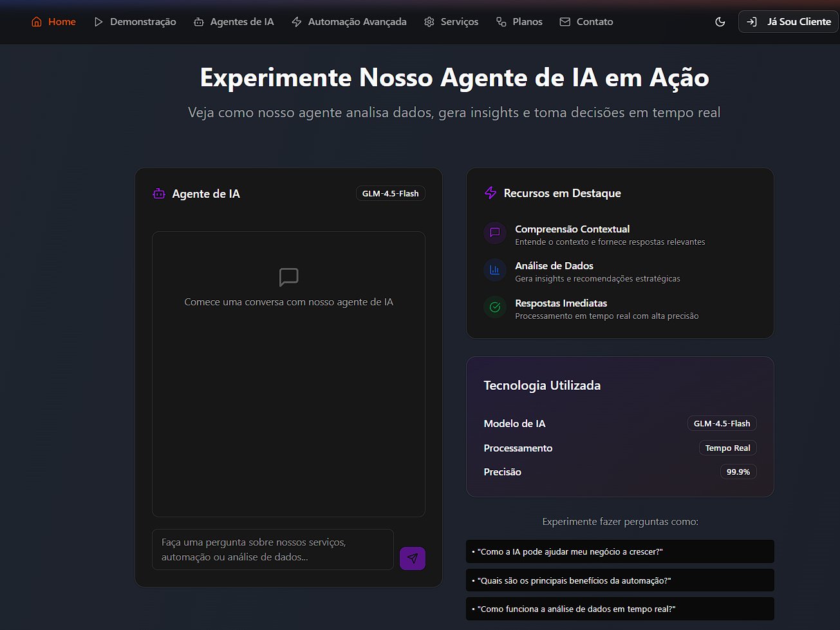This screenshot has height=630, width=840.
Task: Click the lightning icon beside Recursos em Destaque
Action: (x=490, y=193)
